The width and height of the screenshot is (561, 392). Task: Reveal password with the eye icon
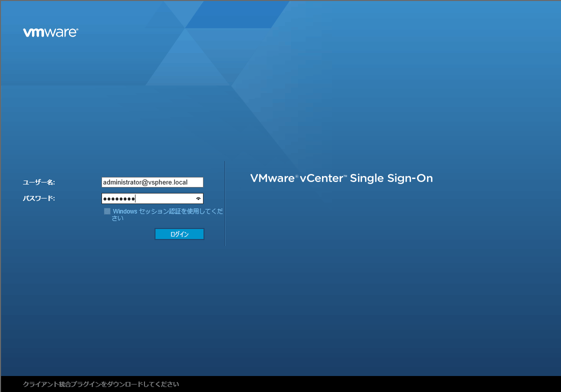[198, 198]
